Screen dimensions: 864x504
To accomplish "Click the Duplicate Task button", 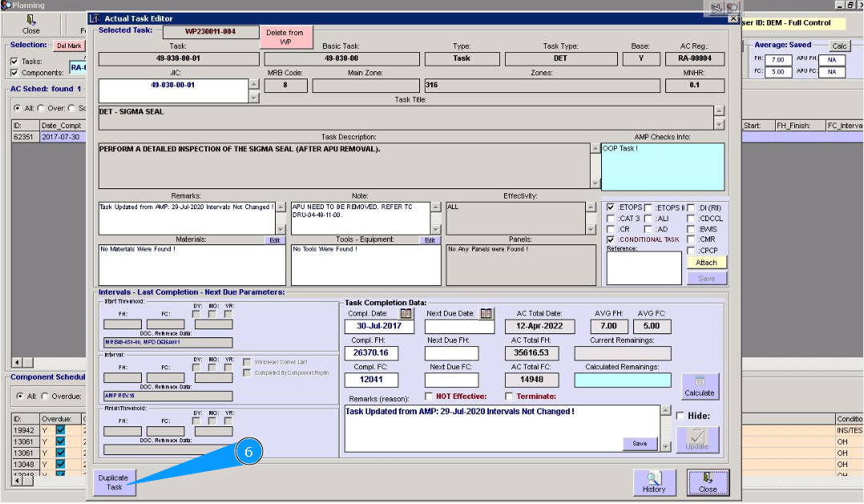I will click(114, 482).
